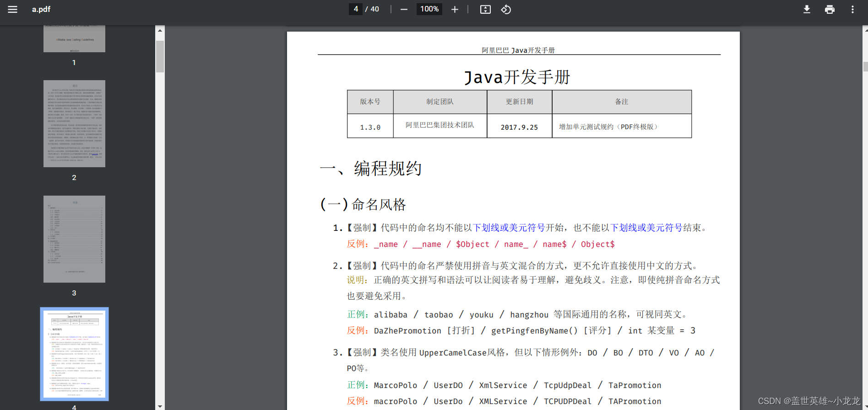Click the thumbnail panel scroll up arrow
The width and height of the screenshot is (868, 410).
click(x=160, y=31)
